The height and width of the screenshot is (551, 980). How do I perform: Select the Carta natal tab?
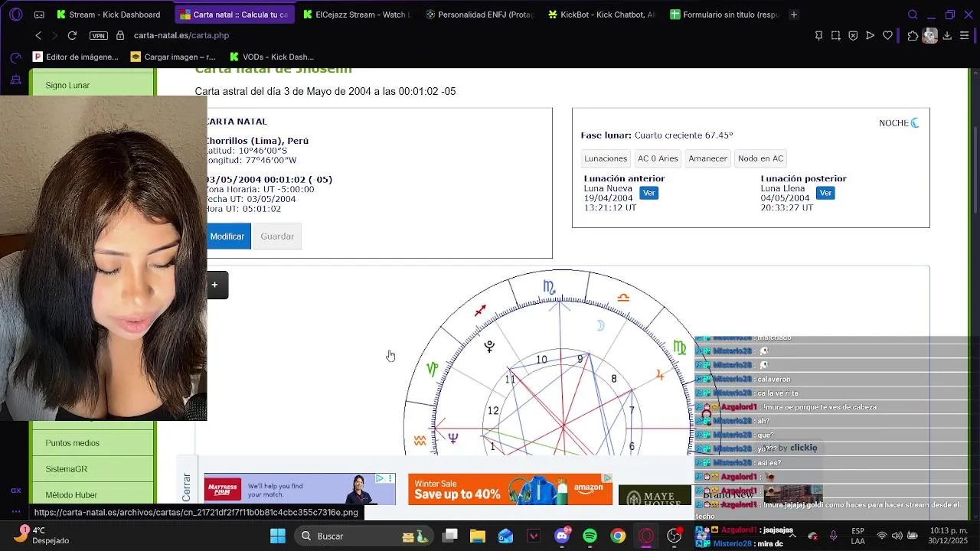(x=234, y=15)
